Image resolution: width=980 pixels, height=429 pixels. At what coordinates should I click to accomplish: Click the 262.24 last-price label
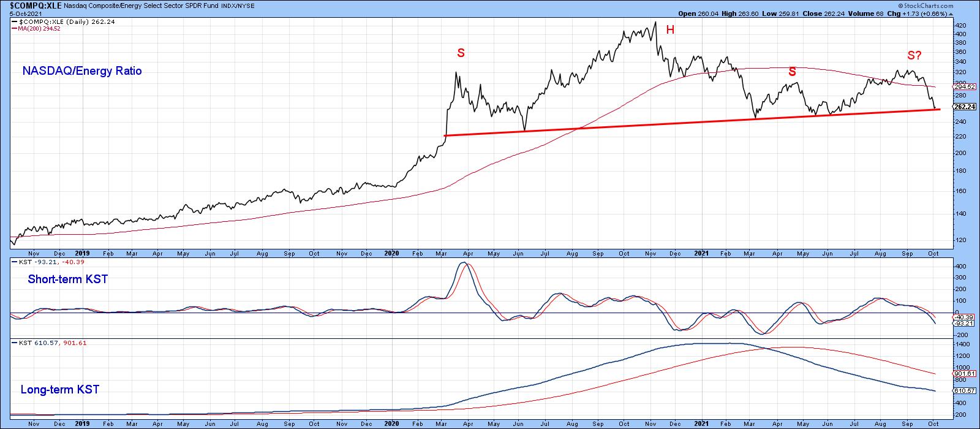(x=965, y=107)
